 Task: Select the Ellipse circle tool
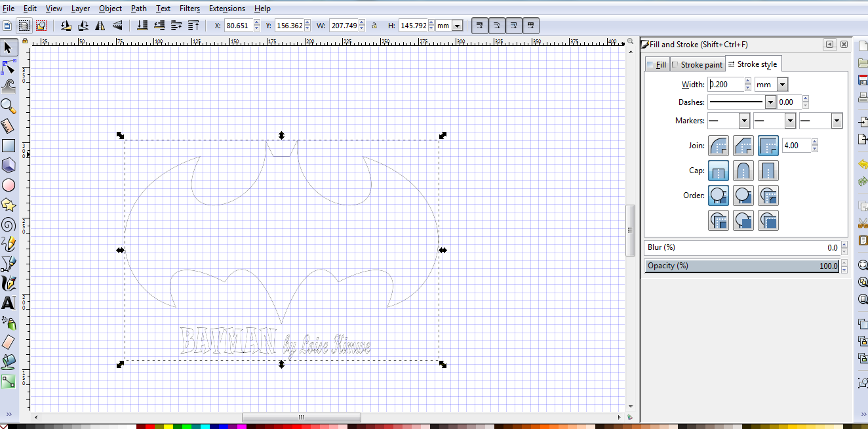[9, 185]
